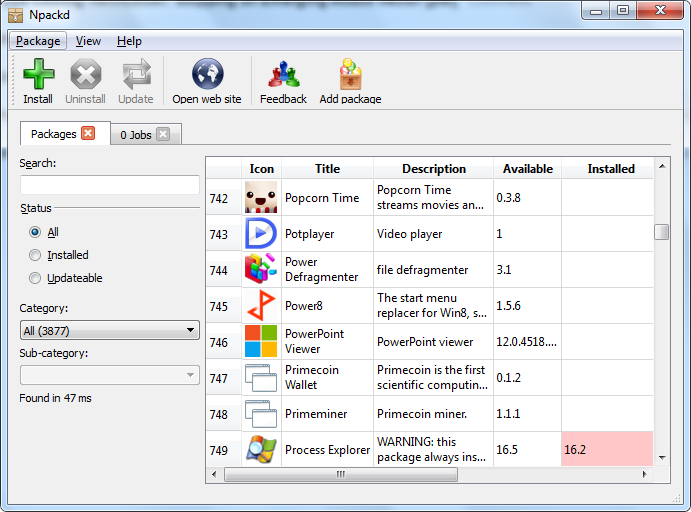Click the vertical scrollbar thumb

[661, 232]
